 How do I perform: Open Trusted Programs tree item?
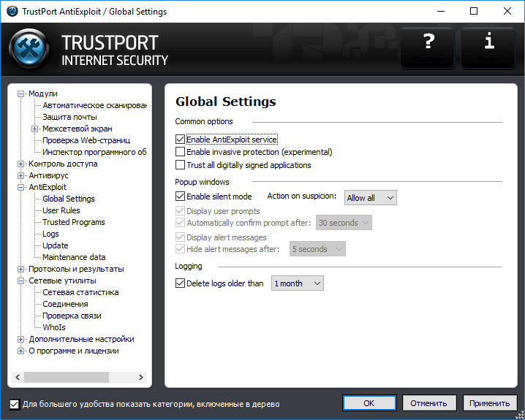click(74, 222)
